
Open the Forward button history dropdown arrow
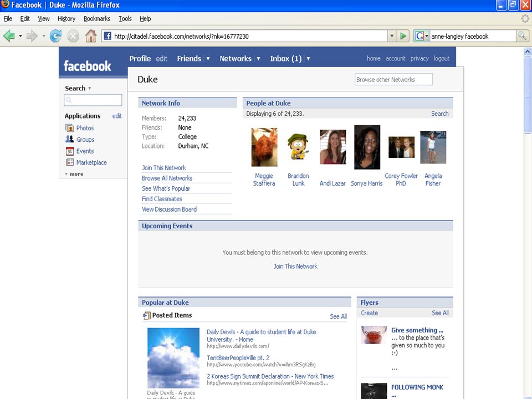click(x=43, y=35)
